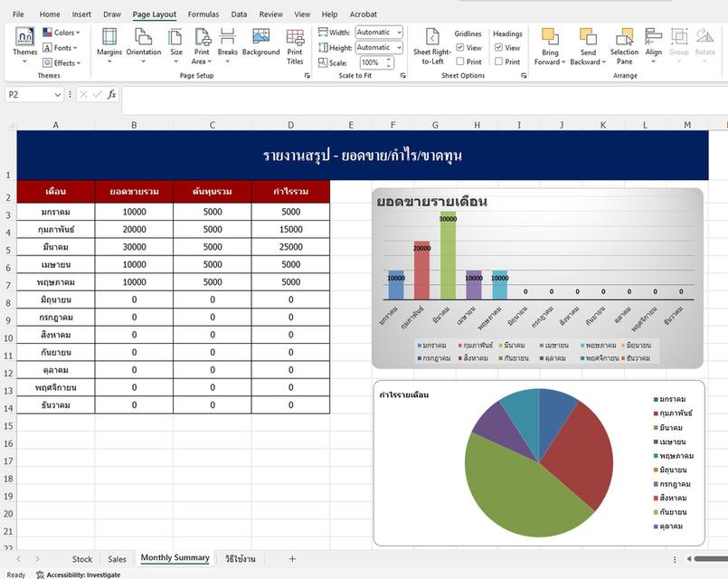Image resolution: width=728 pixels, height=579 pixels.
Task: Add a sheet Background image
Action: [261, 43]
